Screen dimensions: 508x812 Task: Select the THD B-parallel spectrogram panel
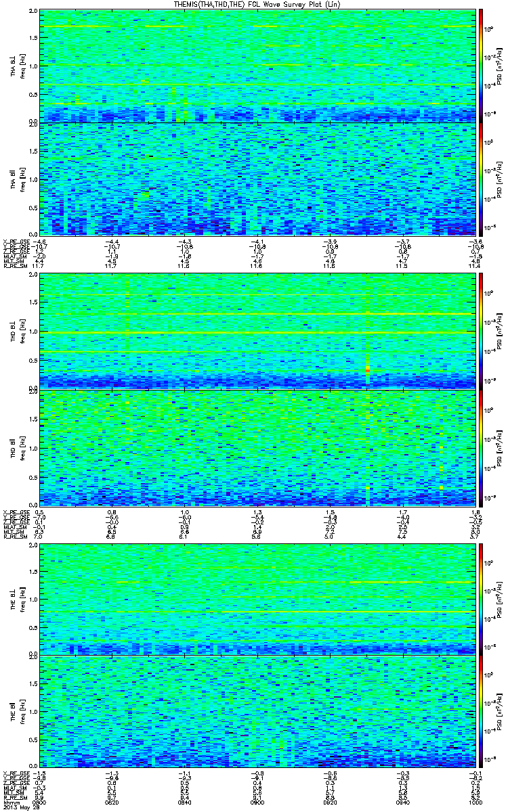click(x=257, y=447)
